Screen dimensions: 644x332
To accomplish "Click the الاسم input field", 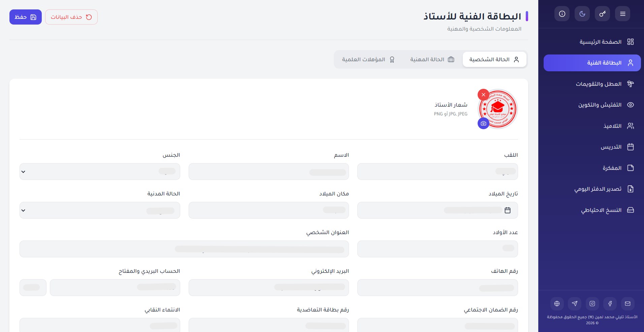I will [269, 172].
